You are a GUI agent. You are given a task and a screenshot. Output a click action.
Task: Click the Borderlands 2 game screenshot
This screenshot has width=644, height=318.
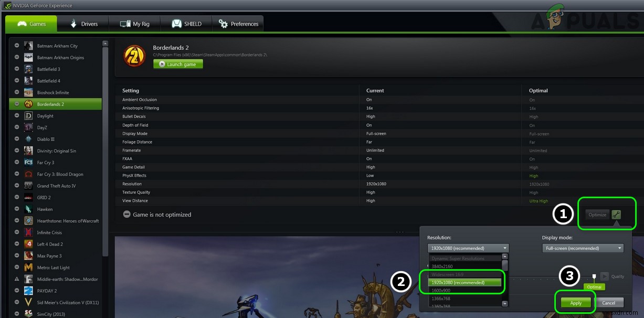coord(267,277)
